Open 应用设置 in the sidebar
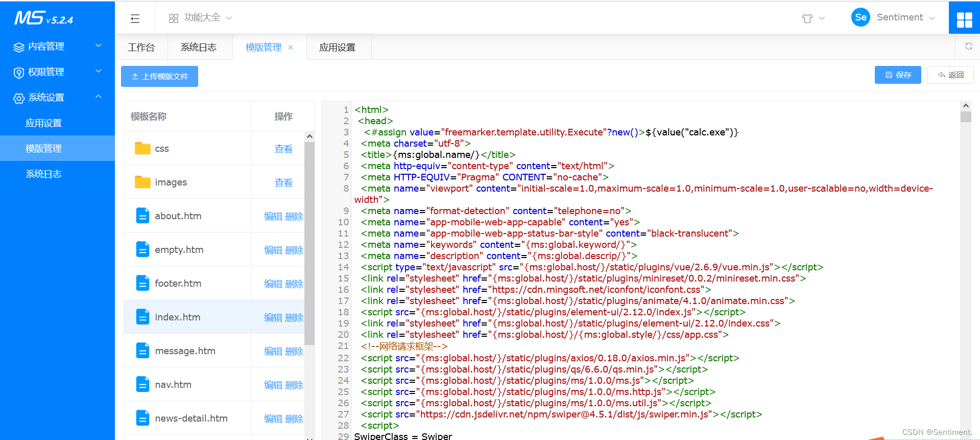 [57, 123]
